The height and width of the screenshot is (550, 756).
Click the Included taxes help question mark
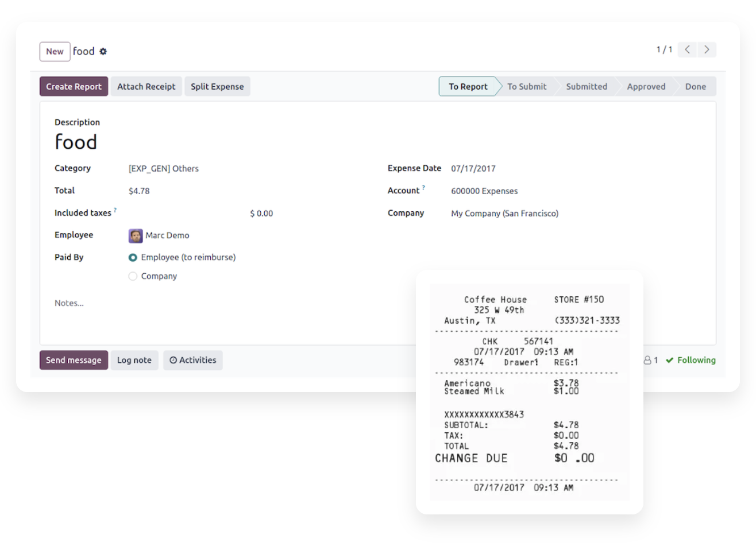coord(115,211)
